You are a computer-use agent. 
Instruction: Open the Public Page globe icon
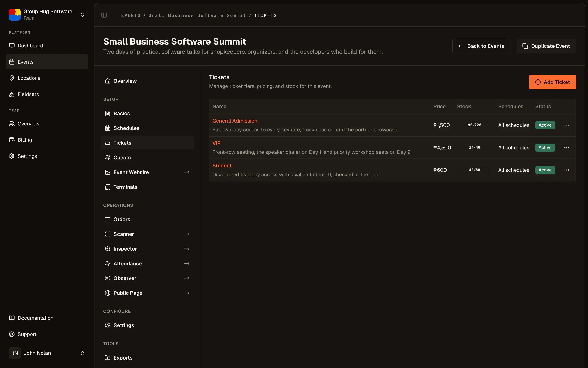click(x=108, y=293)
